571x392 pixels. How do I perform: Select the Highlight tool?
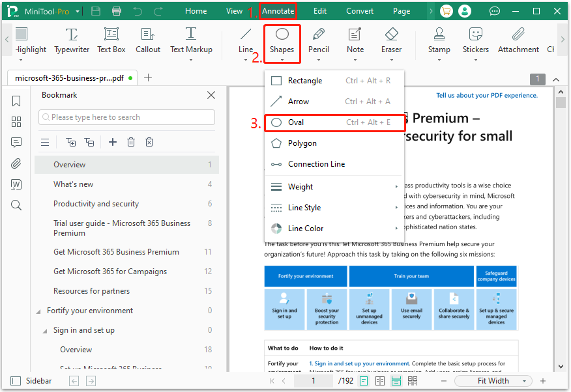(x=31, y=42)
